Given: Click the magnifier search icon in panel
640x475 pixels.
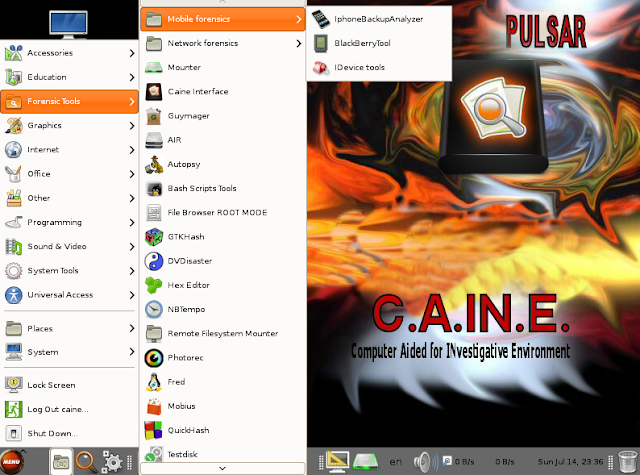Looking at the screenshot, I should pos(86,462).
